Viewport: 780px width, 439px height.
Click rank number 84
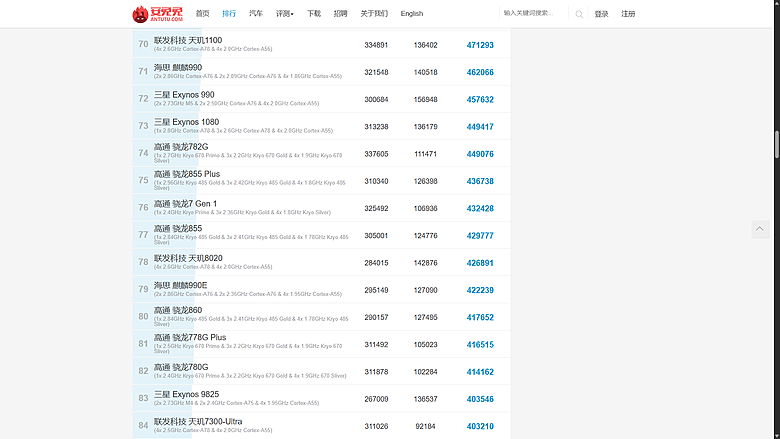click(x=143, y=426)
